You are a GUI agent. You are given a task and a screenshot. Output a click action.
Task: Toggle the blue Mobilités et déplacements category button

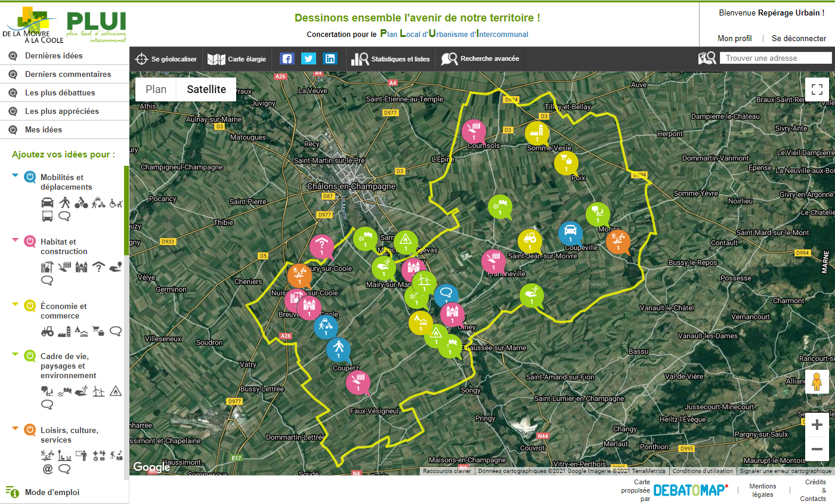pyautogui.click(x=30, y=177)
